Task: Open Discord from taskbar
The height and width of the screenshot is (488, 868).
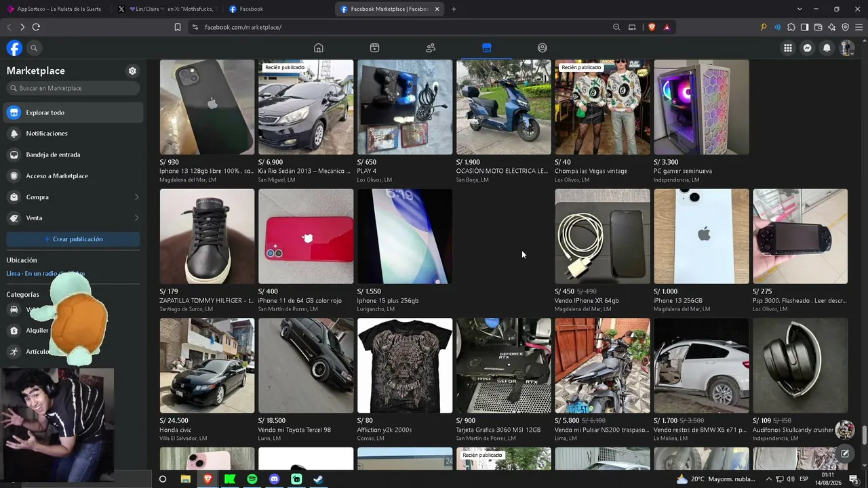Action: 275,479
